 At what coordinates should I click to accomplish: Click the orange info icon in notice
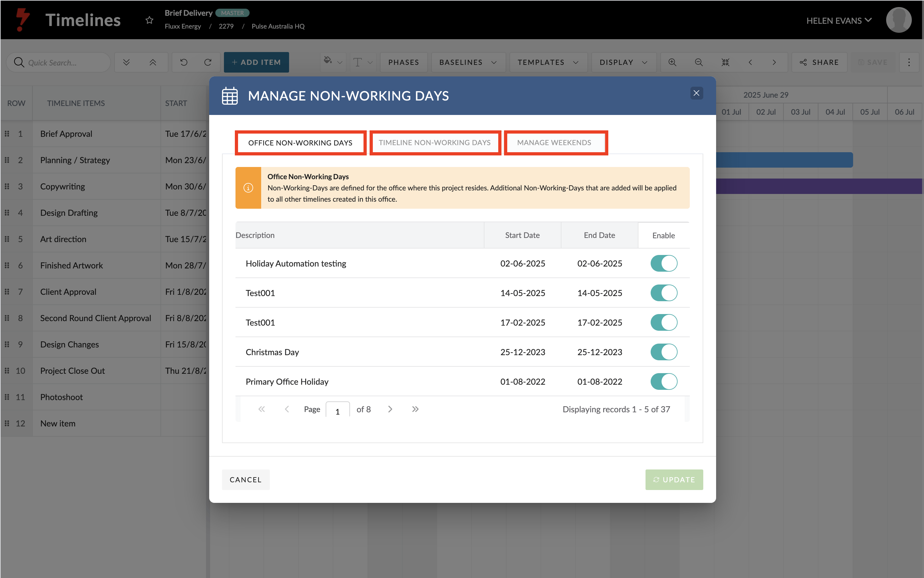[248, 188]
